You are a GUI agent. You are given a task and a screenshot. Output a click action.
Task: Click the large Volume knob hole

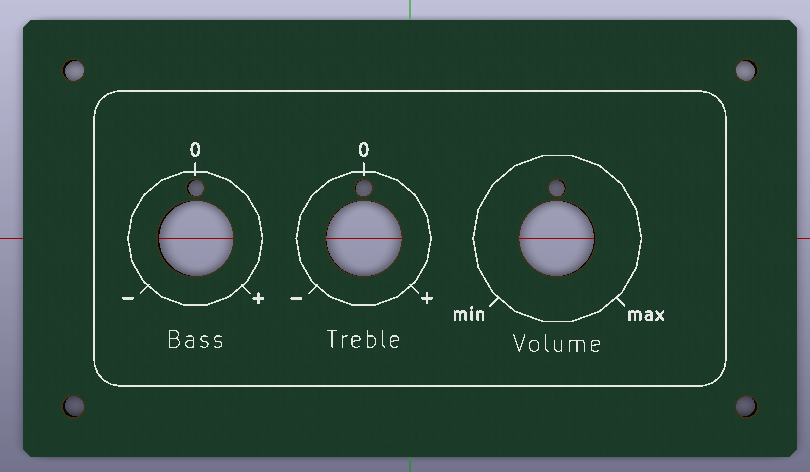point(557,238)
